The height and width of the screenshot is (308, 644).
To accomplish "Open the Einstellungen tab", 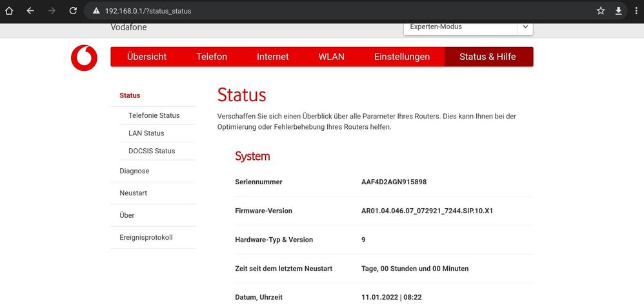I will pyautogui.click(x=401, y=57).
